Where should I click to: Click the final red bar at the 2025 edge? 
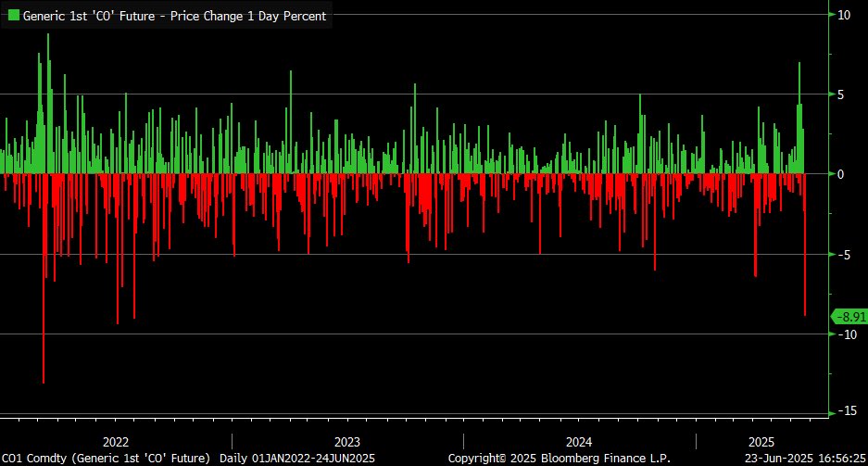[x=805, y=245]
